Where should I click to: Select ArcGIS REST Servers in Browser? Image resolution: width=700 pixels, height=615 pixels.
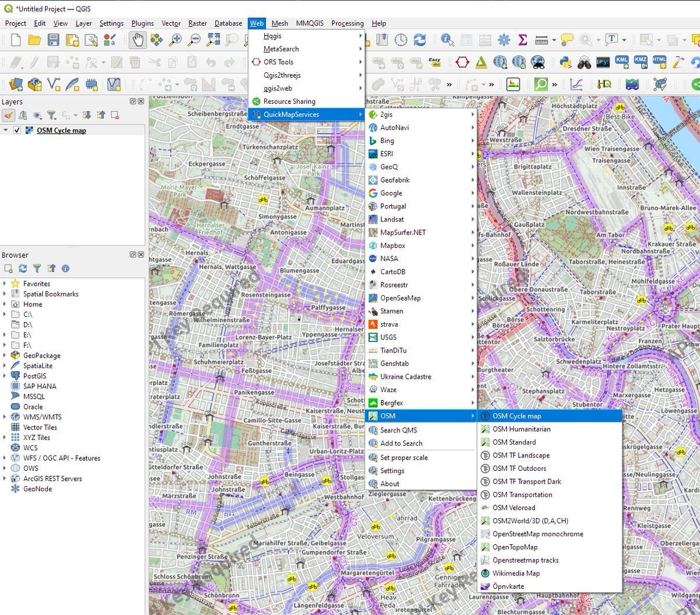[52, 479]
